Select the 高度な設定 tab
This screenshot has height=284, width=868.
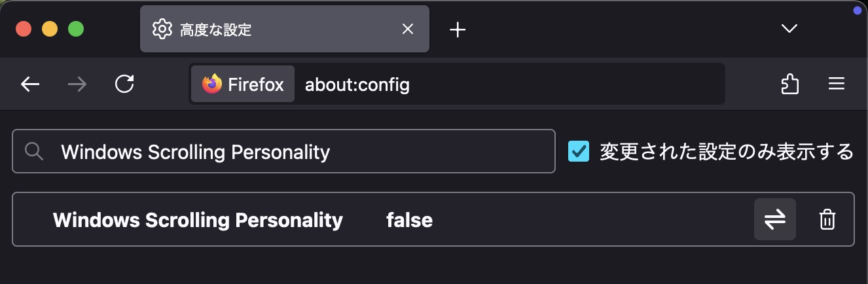pos(262,29)
